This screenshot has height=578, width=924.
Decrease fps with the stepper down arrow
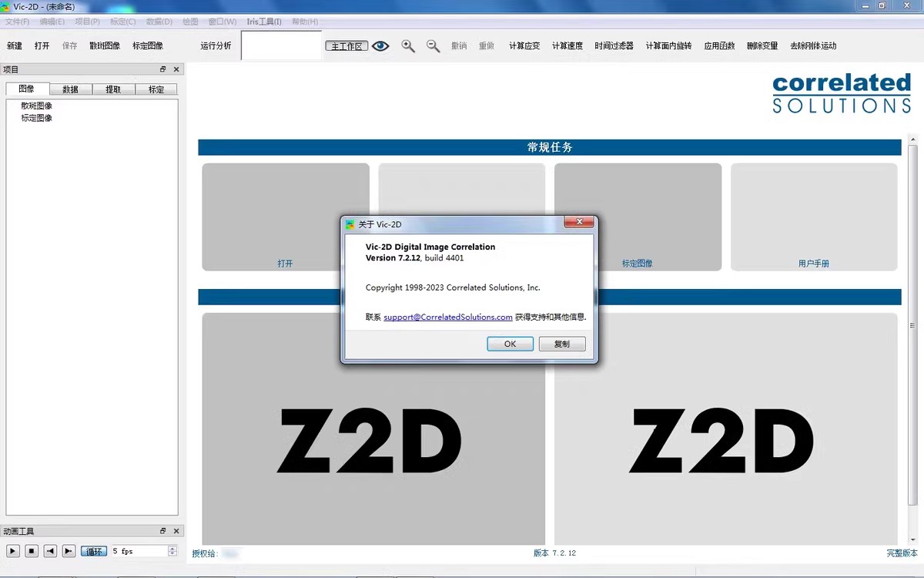(x=172, y=554)
